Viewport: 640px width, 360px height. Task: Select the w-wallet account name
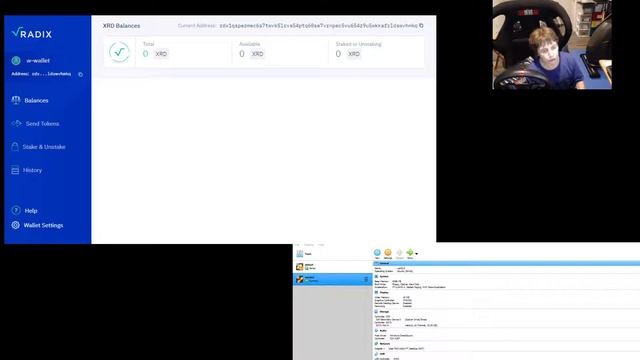point(38,61)
